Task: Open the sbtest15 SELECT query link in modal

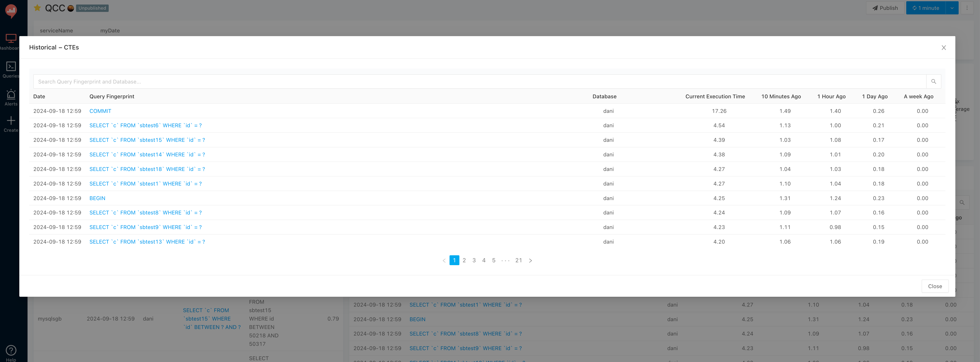Action: click(147, 140)
